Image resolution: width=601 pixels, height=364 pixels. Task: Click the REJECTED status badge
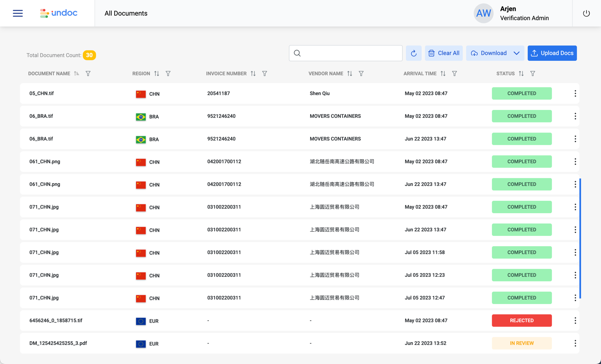[522, 321]
